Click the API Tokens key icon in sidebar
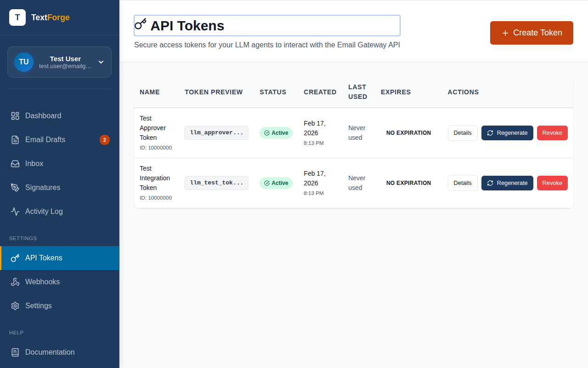Viewport: 588px width, 368px height. [x=15, y=258]
